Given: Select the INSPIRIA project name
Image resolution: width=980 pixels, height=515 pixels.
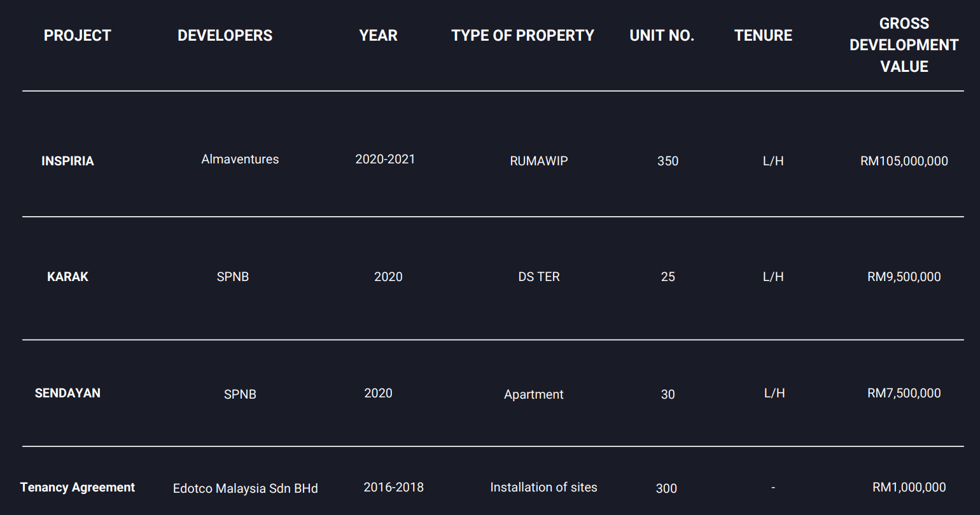Looking at the screenshot, I should [x=67, y=161].
